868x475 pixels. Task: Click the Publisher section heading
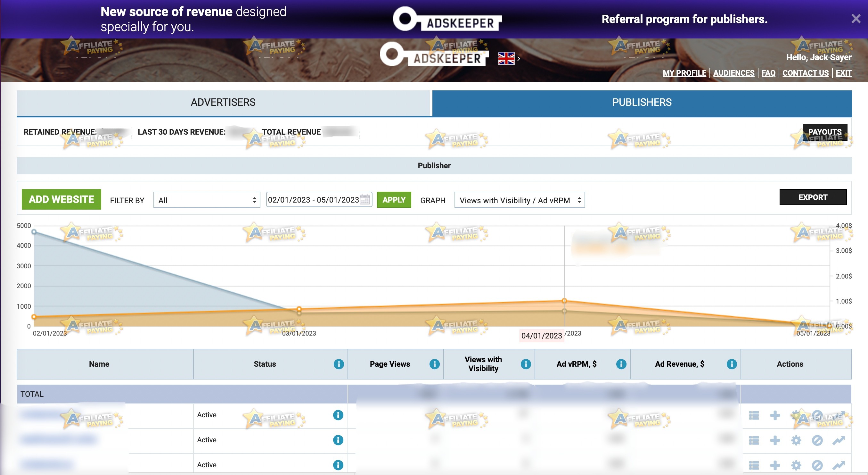pos(434,165)
